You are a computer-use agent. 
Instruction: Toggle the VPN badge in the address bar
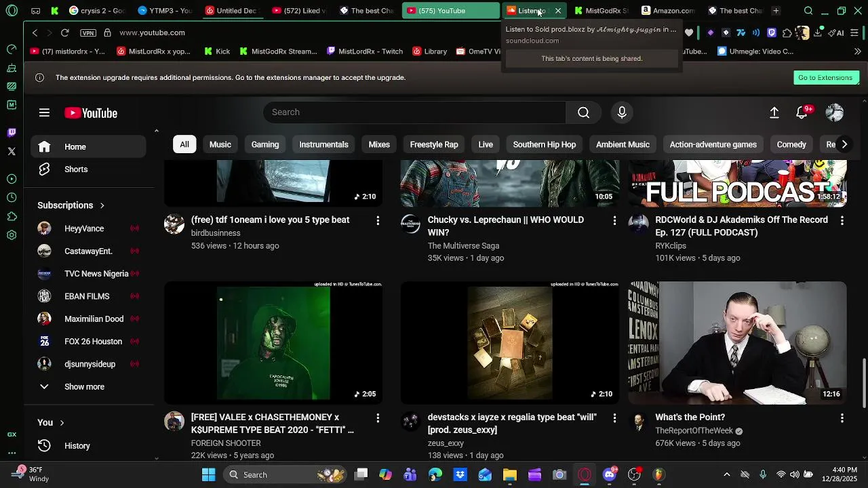88,33
